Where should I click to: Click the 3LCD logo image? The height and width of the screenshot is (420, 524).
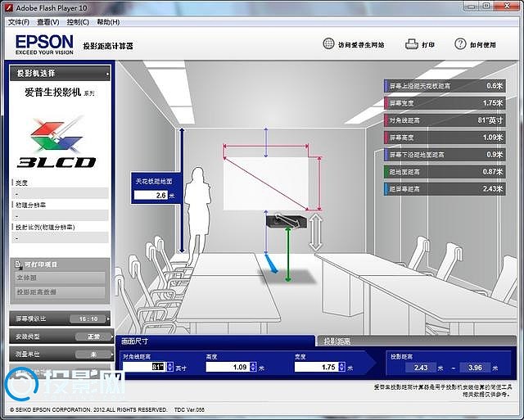[56, 142]
